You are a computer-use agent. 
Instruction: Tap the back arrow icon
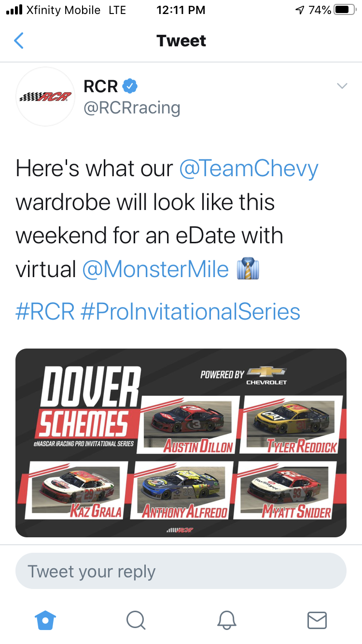19,41
